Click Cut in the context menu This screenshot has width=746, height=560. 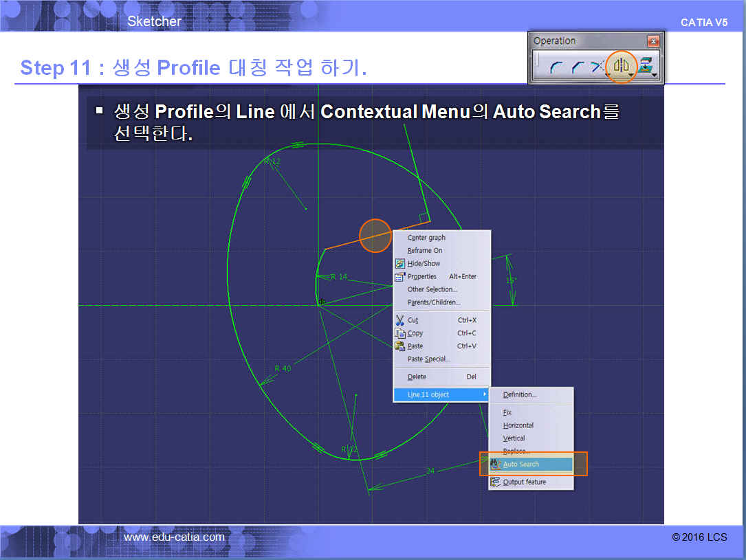413,320
